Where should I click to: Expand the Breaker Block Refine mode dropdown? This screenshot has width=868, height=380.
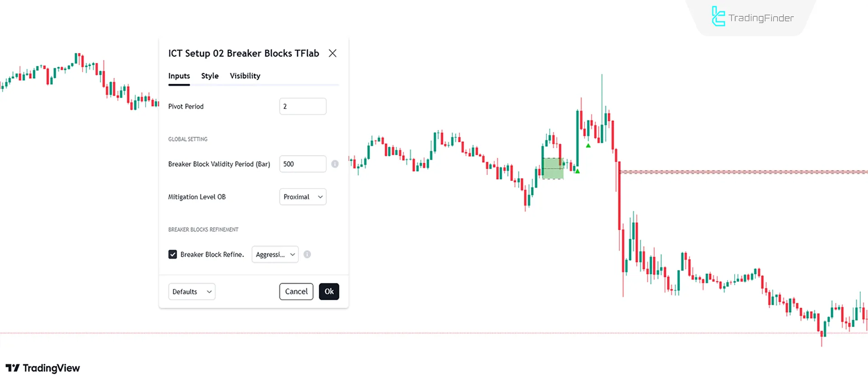[275, 254]
